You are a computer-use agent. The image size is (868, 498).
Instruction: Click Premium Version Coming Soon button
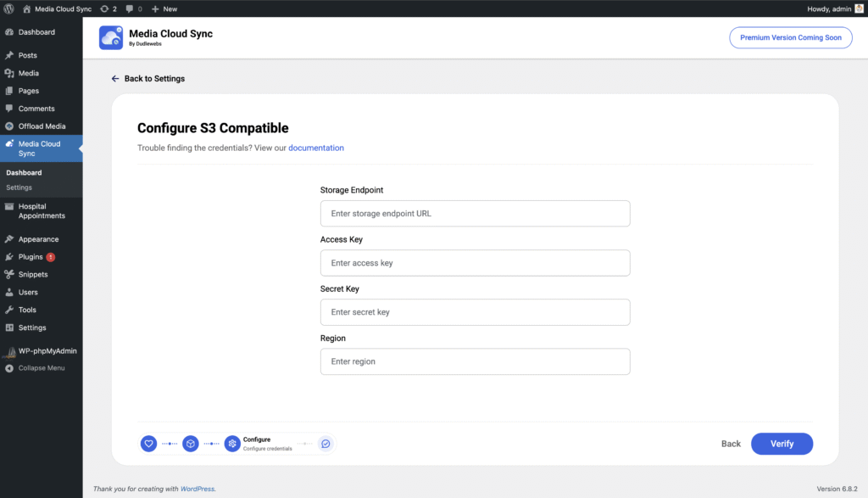790,37
